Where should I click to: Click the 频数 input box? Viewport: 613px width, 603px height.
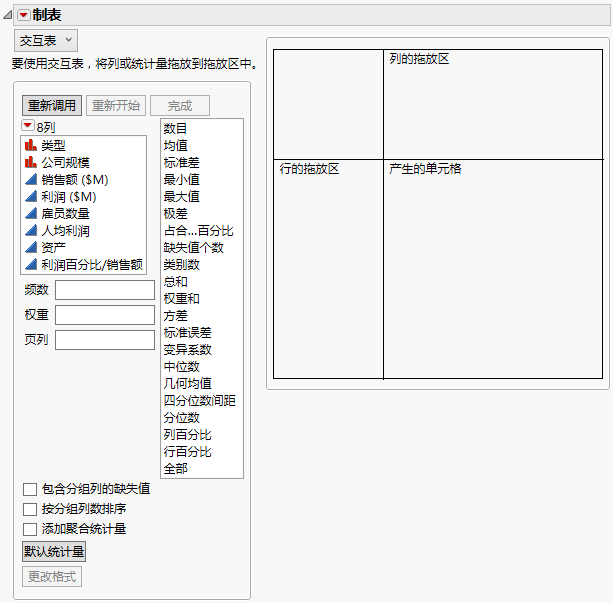pyautogui.click(x=105, y=290)
